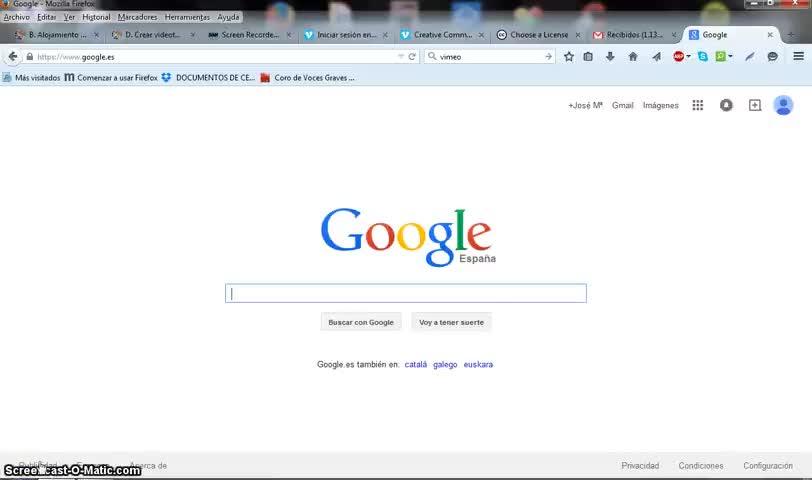The image size is (812, 480).
Task: Switch Google to català
Action: pos(415,365)
